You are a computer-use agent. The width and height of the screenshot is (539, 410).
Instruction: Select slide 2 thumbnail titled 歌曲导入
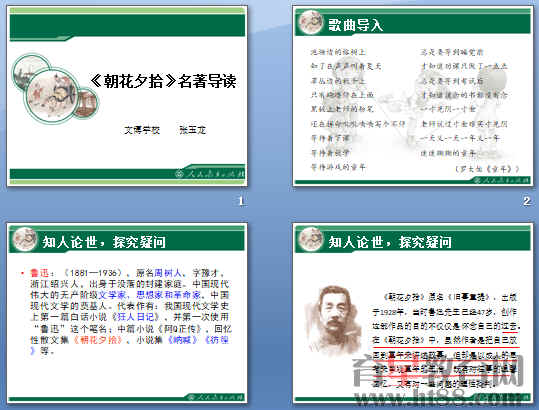413,96
